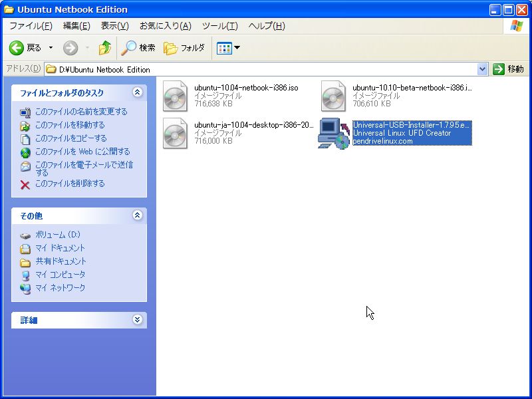
Task: Click the publish to Web globe icon
Action: 25,153
